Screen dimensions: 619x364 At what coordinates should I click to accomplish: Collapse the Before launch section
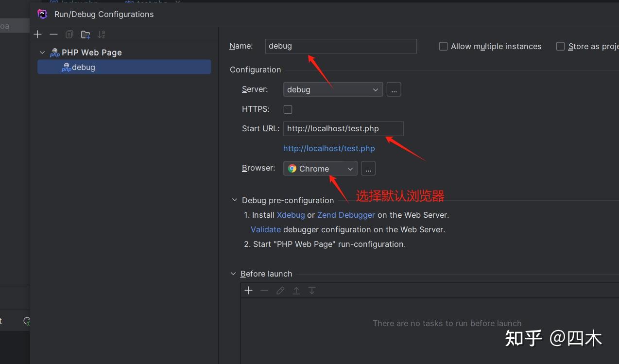(233, 274)
